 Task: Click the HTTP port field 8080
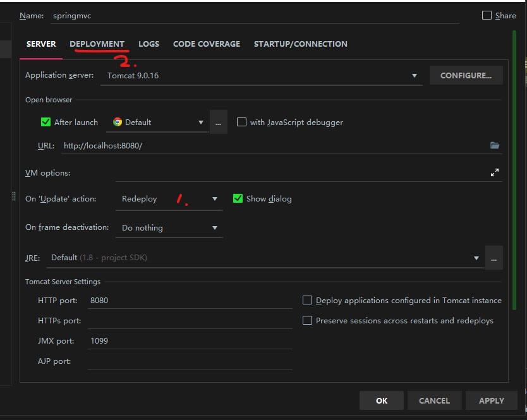pyautogui.click(x=190, y=301)
